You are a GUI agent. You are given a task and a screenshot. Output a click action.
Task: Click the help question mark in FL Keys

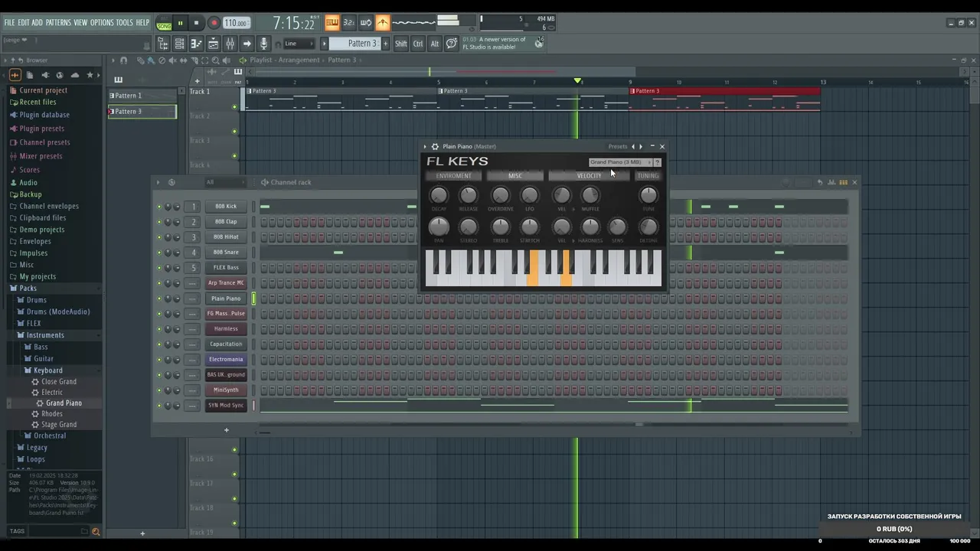657,162
